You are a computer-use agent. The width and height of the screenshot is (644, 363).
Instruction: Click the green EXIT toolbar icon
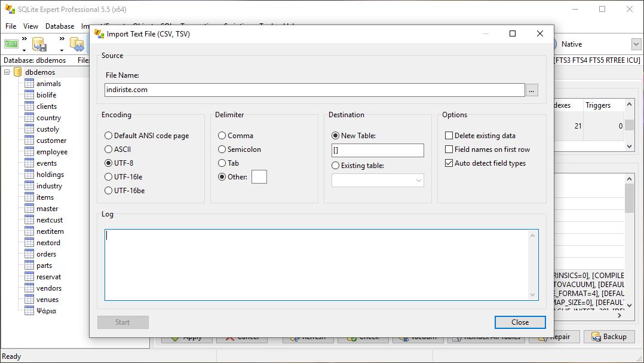click(11, 44)
